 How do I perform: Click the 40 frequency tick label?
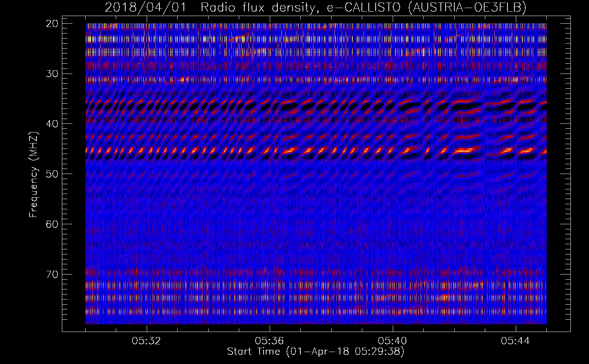click(52, 124)
